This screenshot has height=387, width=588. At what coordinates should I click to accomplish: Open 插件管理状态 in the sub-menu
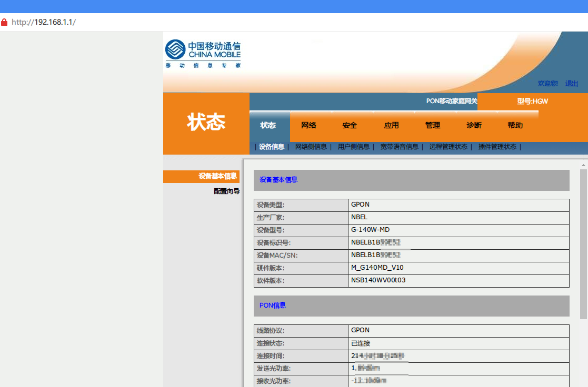tap(498, 147)
